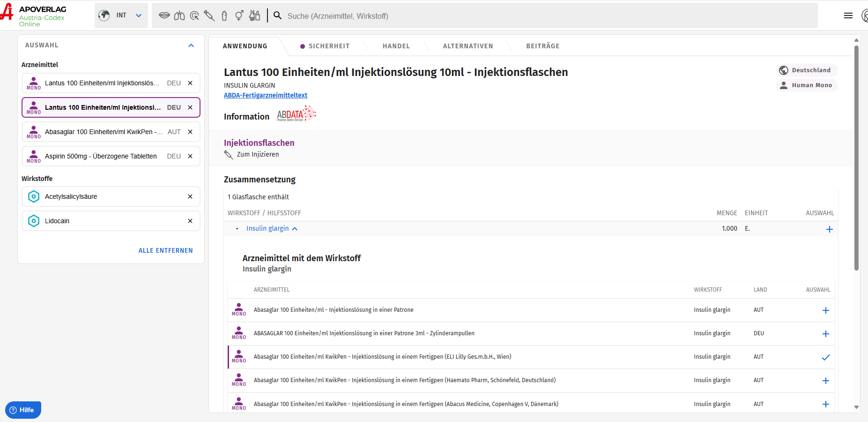The height and width of the screenshot is (422, 868).
Task: Select Acetylsalicylsäure substance entry
Action: click(x=111, y=196)
